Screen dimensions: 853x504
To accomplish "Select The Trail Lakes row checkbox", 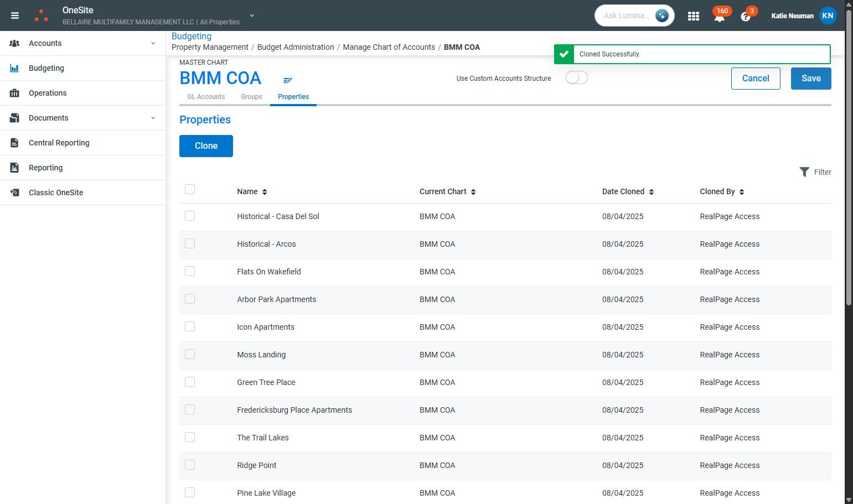I will pyautogui.click(x=190, y=437).
